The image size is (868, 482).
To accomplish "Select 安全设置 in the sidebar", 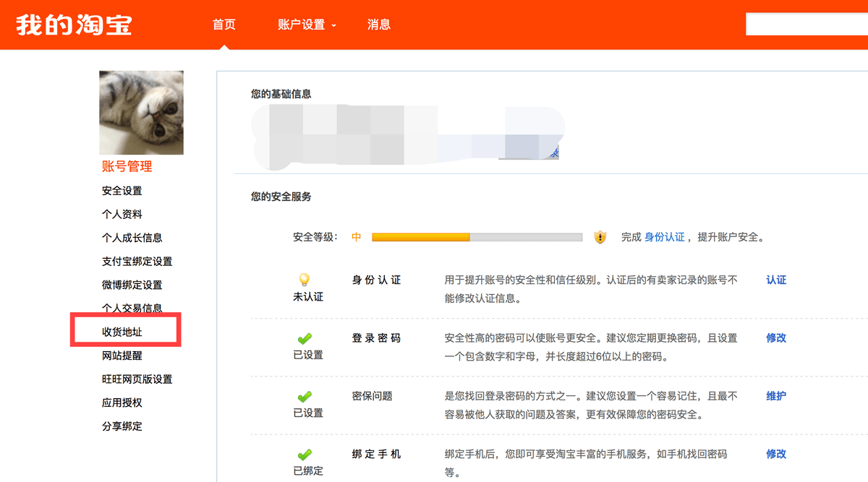I will [122, 191].
